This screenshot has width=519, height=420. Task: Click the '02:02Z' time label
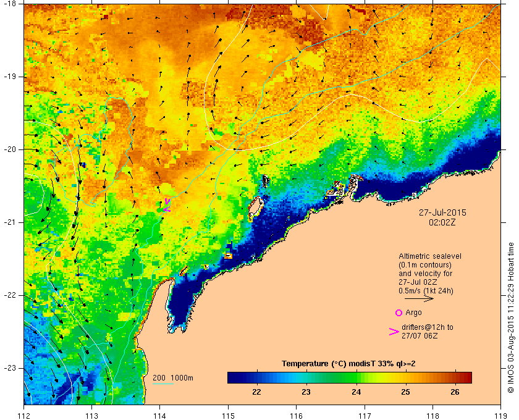pyautogui.click(x=442, y=222)
